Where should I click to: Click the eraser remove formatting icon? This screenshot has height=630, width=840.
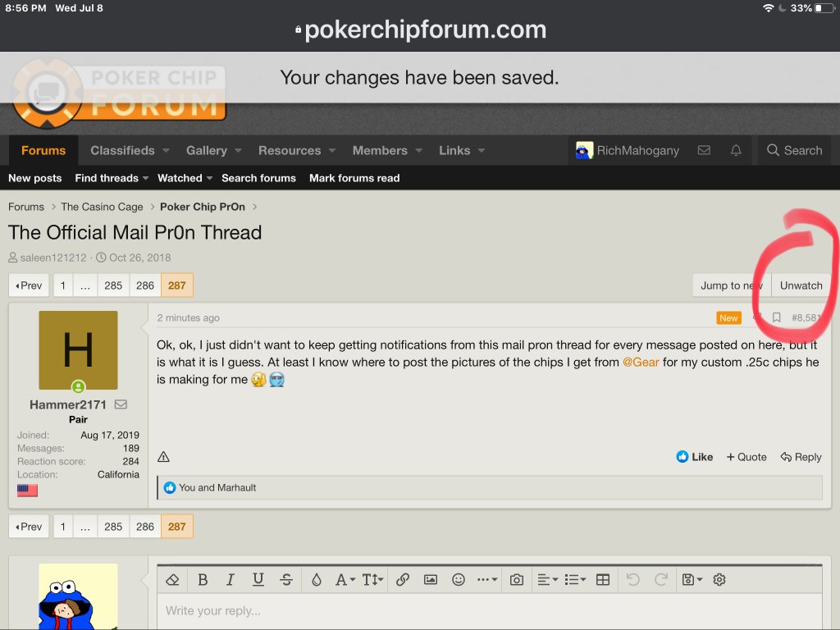click(172, 579)
